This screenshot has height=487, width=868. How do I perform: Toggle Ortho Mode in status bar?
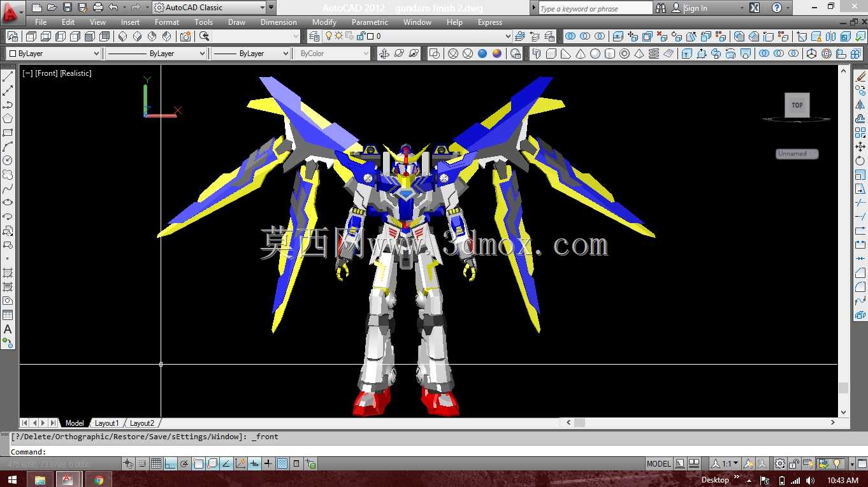point(170,464)
